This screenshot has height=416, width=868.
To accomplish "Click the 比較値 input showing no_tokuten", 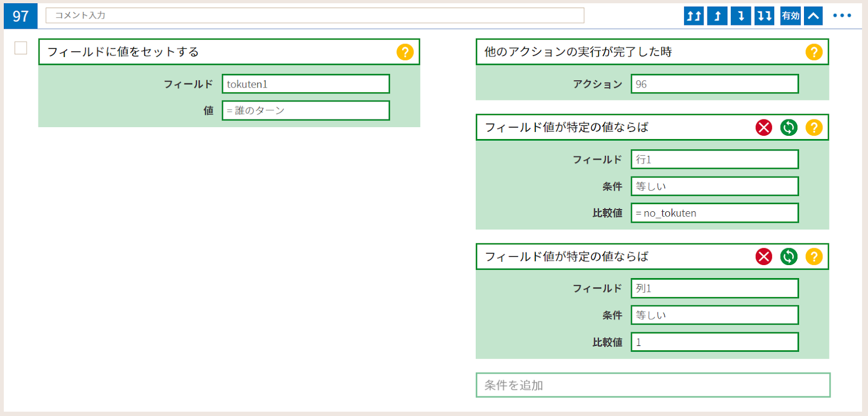I will click(x=714, y=213).
